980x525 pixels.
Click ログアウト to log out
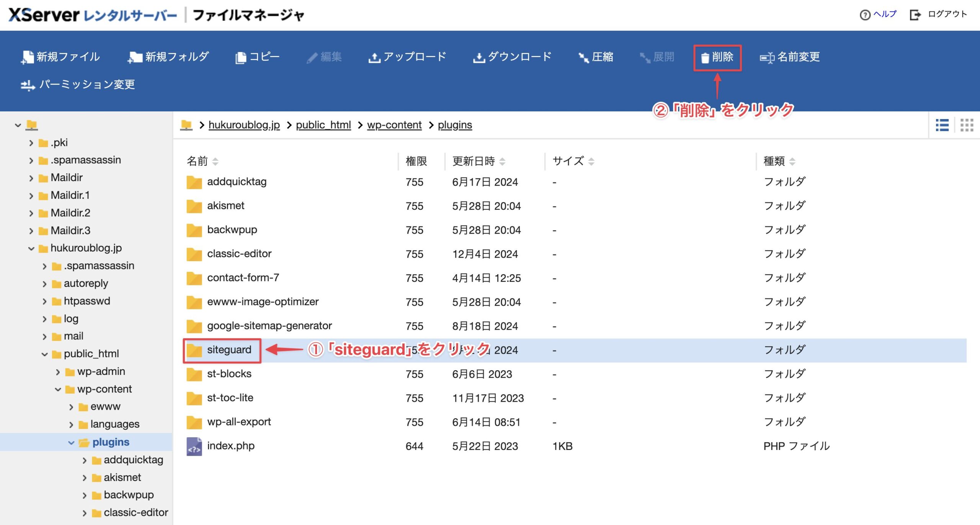(x=938, y=15)
